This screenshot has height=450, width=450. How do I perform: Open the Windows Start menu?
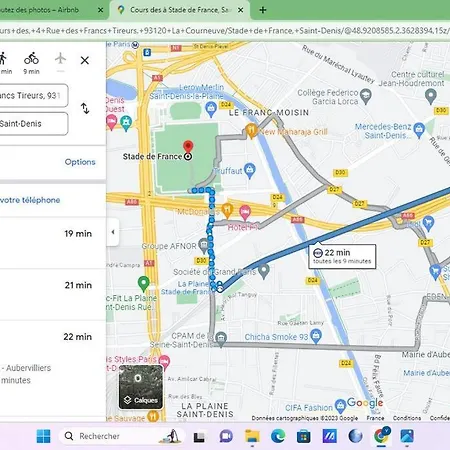pyautogui.click(x=43, y=436)
